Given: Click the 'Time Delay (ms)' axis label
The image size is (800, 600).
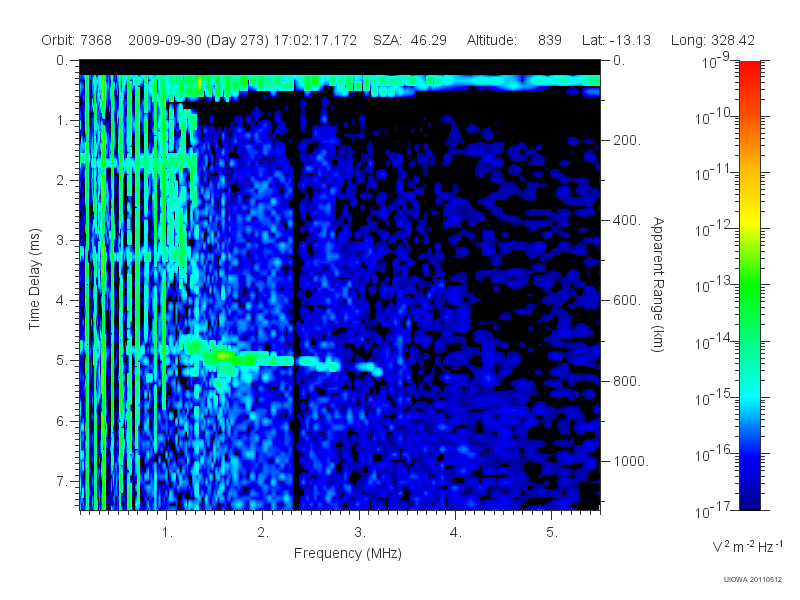Looking at the screenshot, I should click(34, 279).
